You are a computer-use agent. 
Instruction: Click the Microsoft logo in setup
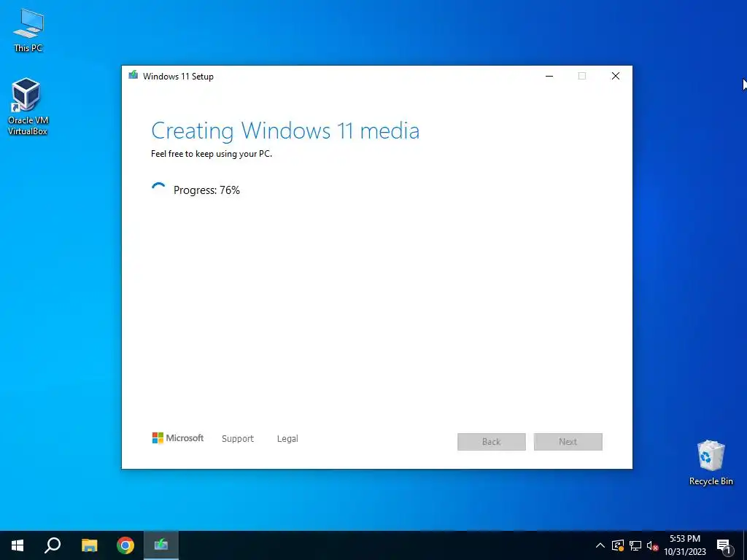point(178,437)
